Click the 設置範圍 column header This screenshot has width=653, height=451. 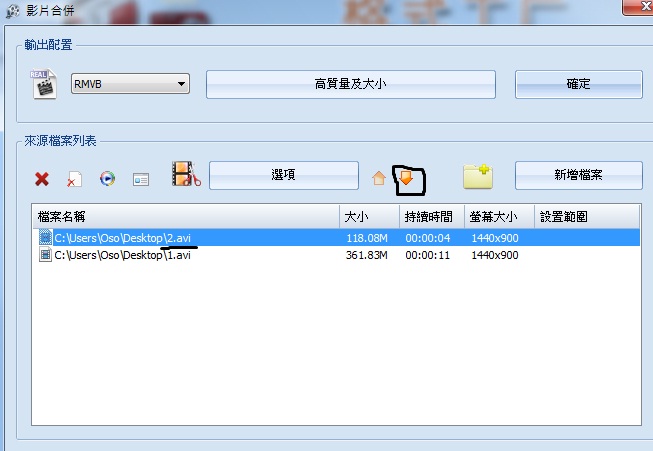pyautogui.click(x=587, y=217)
